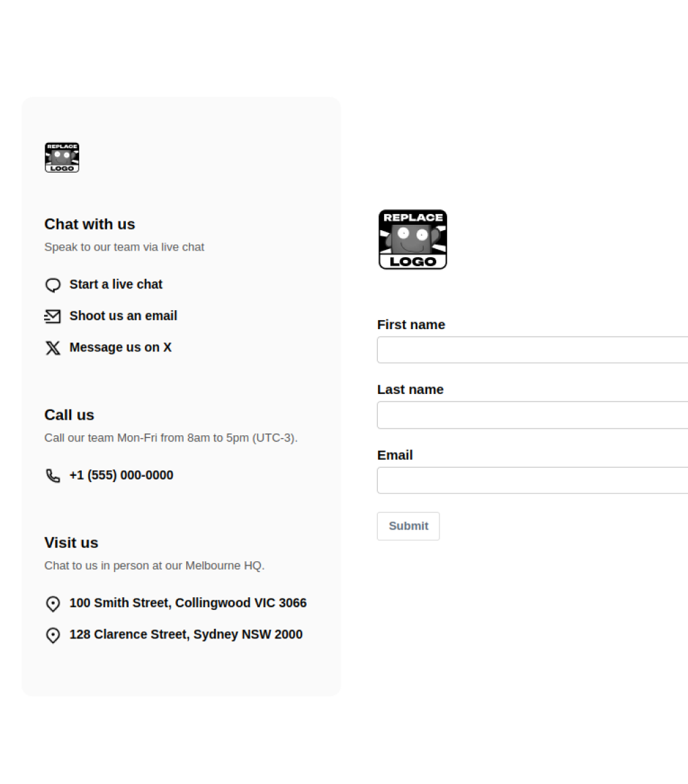Viewport: 688px width, 784px height.
Task: Click the Sydney address map pin icon
Action: click(53, 635)
